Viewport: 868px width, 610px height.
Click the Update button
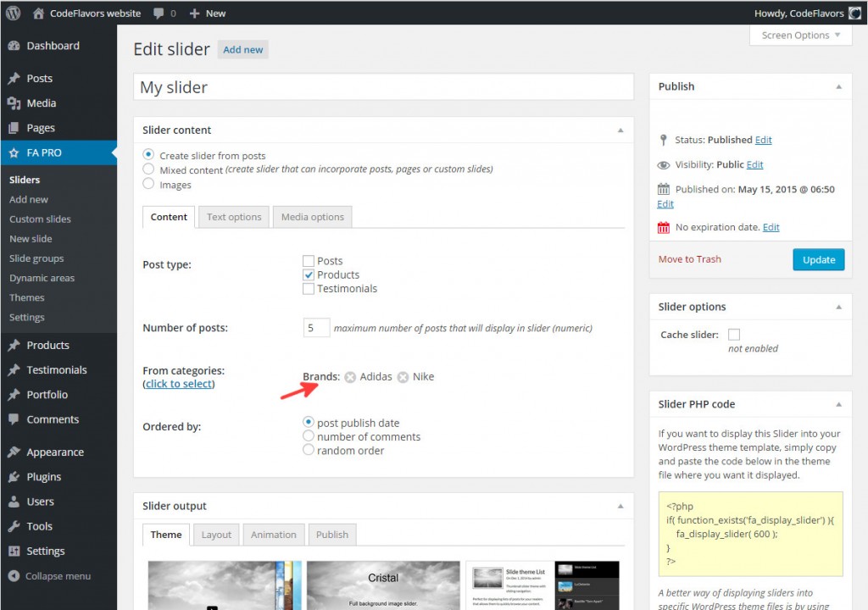coord(818,259)
